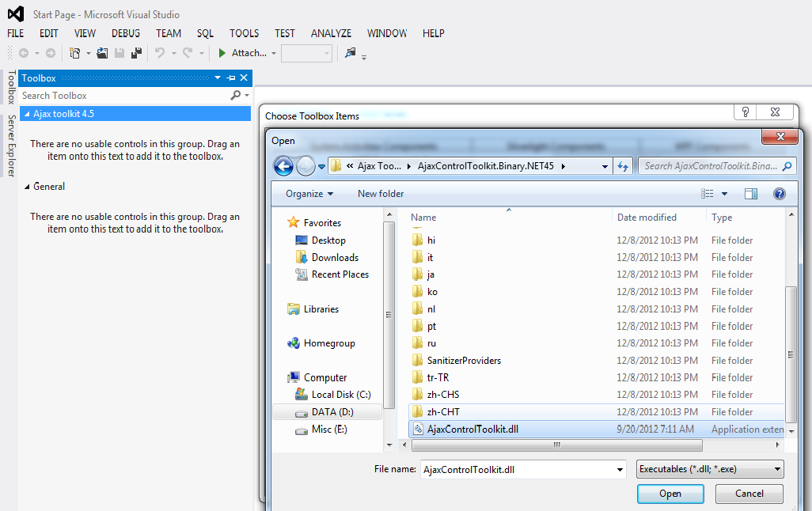Click the help button of Choose Toolbox Items

click(x=746, y=112)
